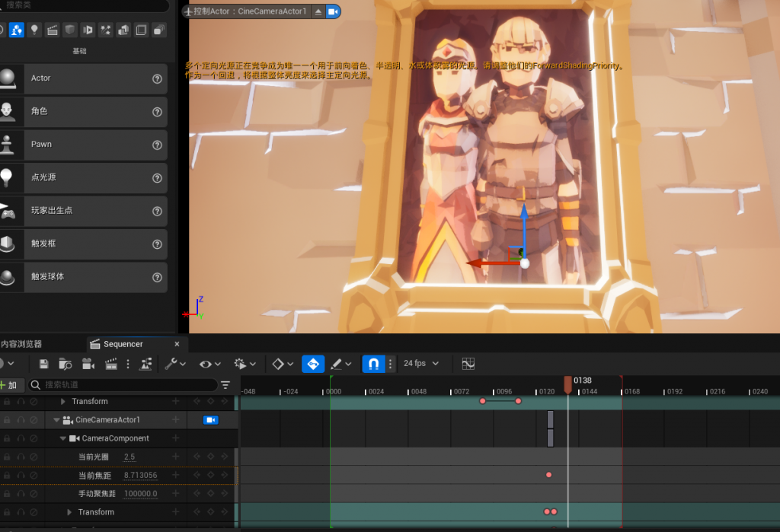This screenshot has height=532, width=780.
Task: Select the Geometry category icon
Action: point(123,30)
